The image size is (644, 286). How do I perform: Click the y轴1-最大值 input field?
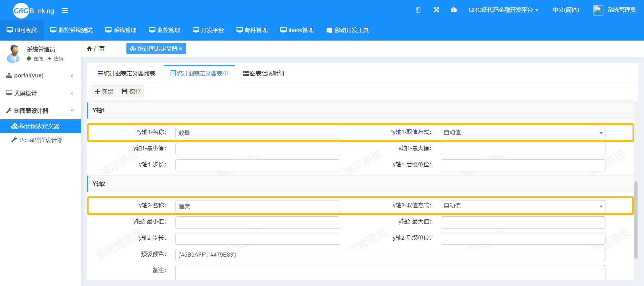523,149
